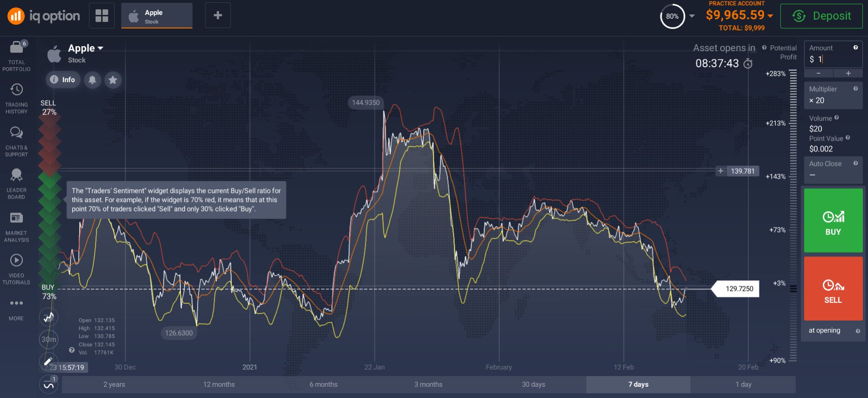Open the multi-chart grid layout
The height and width of the screenshot is (398, 868).
tap(102, 15)
